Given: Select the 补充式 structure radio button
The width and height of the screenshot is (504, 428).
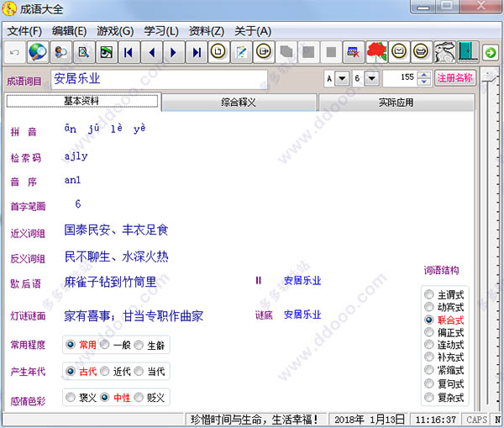Looking at the screenshot, I should click(x=428, y=357).
